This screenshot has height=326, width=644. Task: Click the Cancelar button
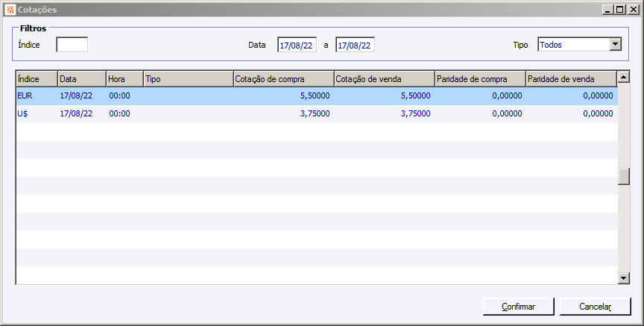tap(595, 307)
